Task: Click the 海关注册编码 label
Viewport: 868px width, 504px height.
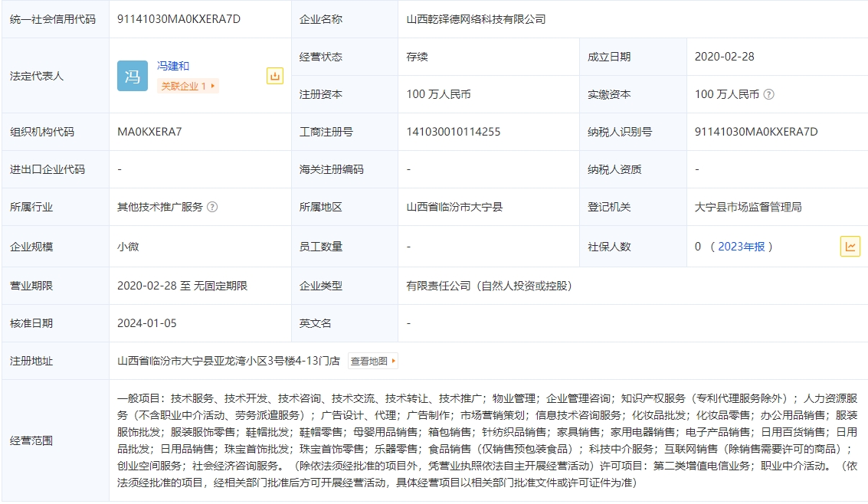Action: point(331,170)
